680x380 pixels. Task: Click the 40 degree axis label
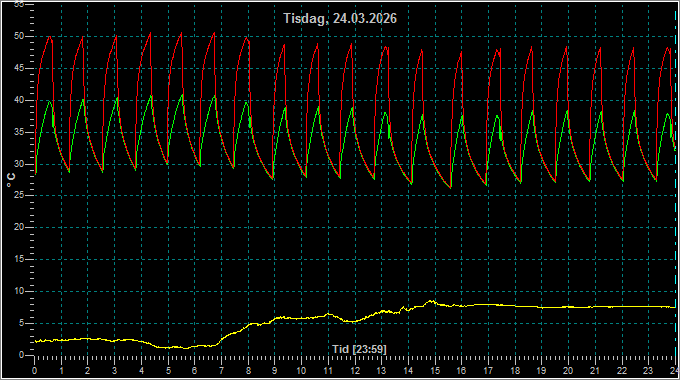19,100
